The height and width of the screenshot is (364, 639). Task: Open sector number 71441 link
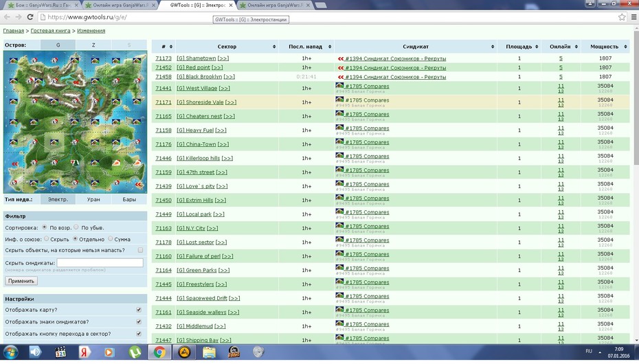(x=164, y=88)
